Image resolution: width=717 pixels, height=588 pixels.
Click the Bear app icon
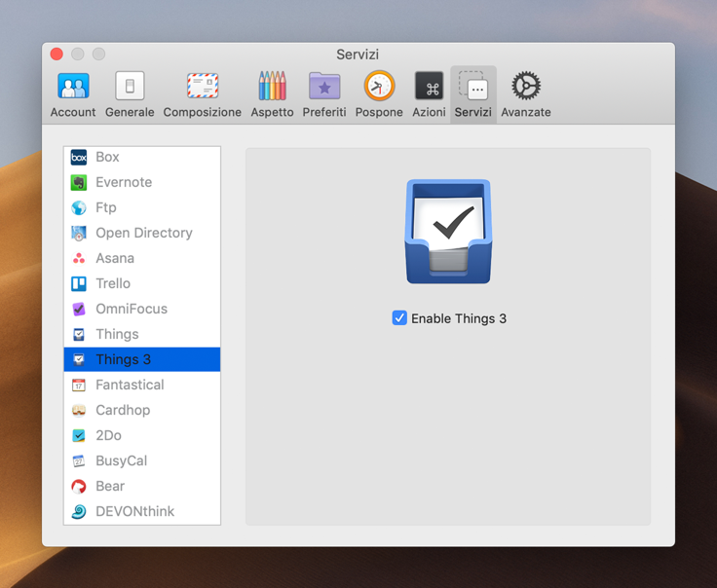click(79, 486)
